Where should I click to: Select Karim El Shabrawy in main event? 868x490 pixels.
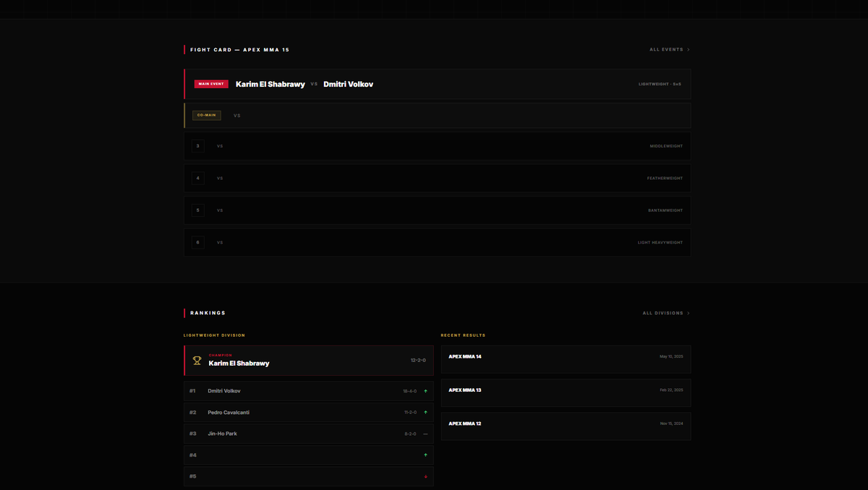pyautogui.click(x=271, y=85)
